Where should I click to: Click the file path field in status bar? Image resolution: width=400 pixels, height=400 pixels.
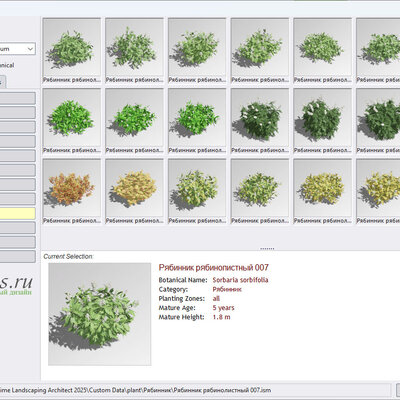click(x=195, y=390)
